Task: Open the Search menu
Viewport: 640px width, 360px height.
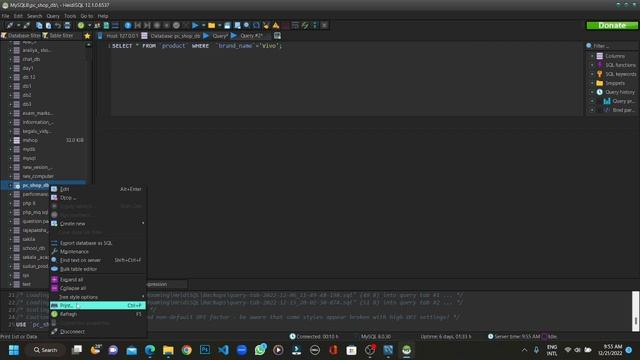Action: (35, 16)
